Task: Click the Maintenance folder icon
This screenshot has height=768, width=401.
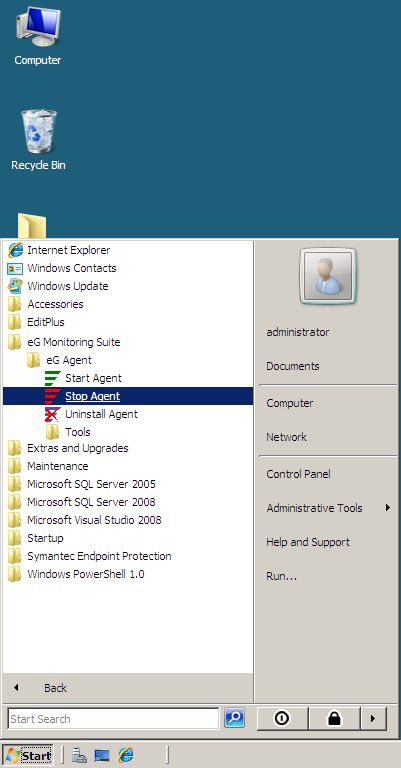Action: tap(15, 466)
